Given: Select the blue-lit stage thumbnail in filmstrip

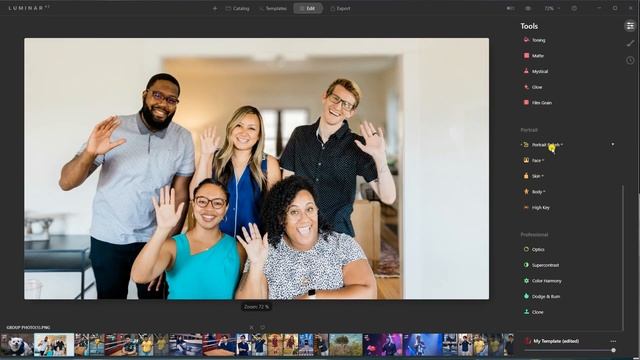Looking at the screenshot, I should (422, 344).
